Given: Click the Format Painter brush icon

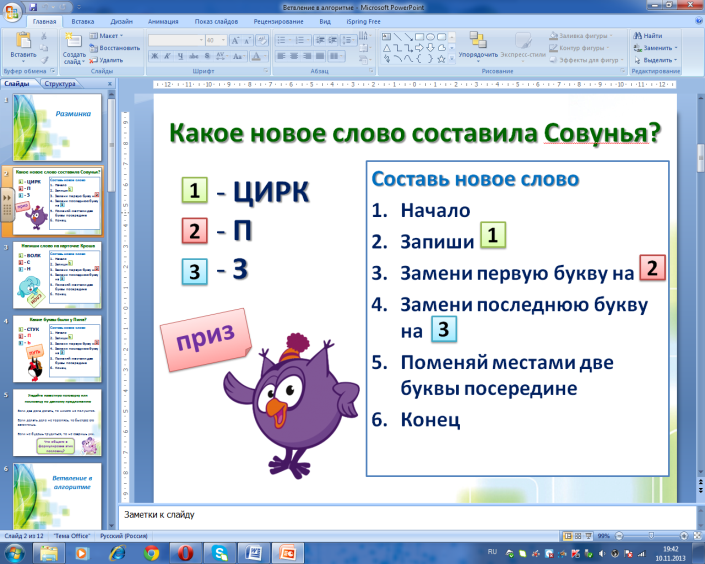Looking at the screenshot, I should (44, 60).
